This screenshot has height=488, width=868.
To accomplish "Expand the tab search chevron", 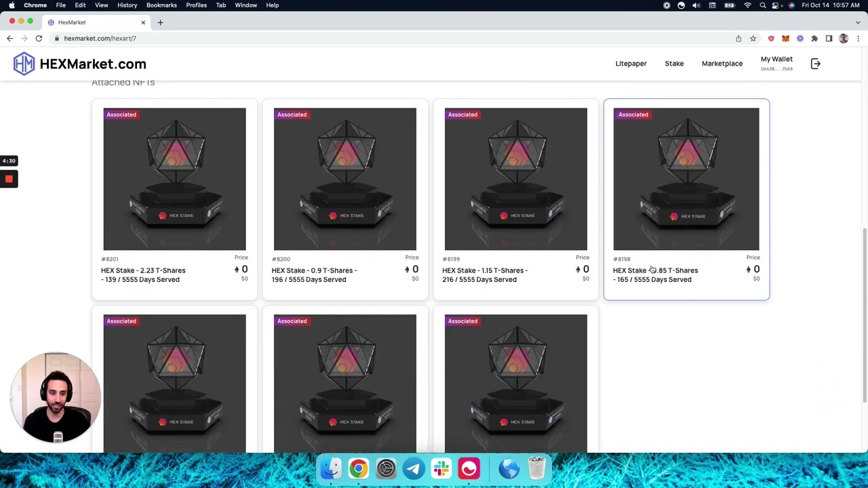I will pos(858,22).
